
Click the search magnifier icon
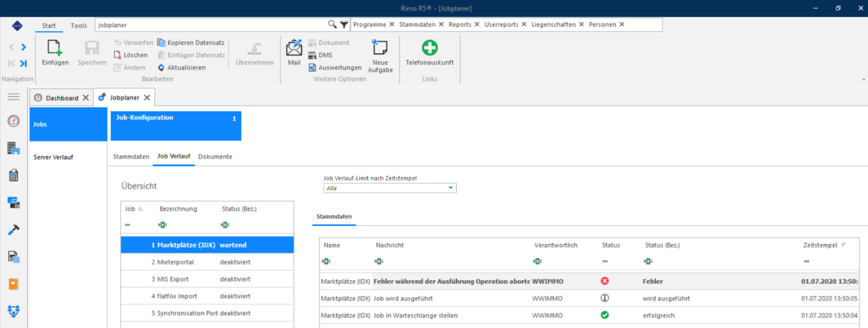[332, 25]
